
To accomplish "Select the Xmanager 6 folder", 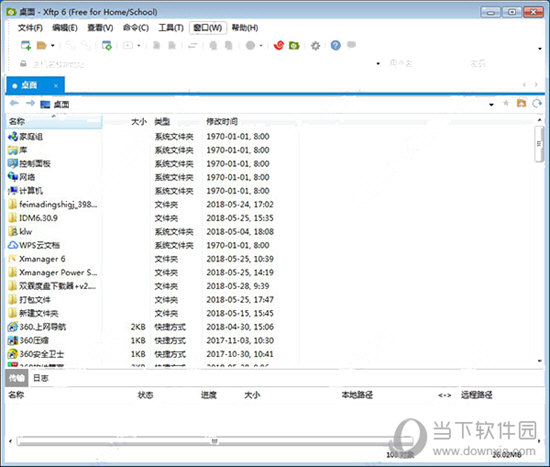I will 37,259.
